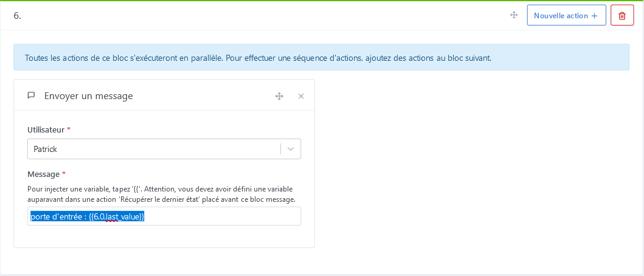The image size is (644, 276).
Task: Click the speech bubble message icon
Action: tap(32, 95)
